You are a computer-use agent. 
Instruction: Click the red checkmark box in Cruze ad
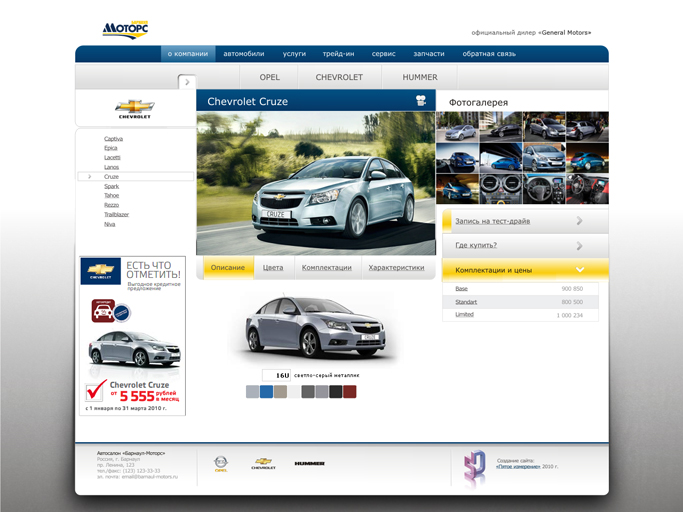coord(96,390)
